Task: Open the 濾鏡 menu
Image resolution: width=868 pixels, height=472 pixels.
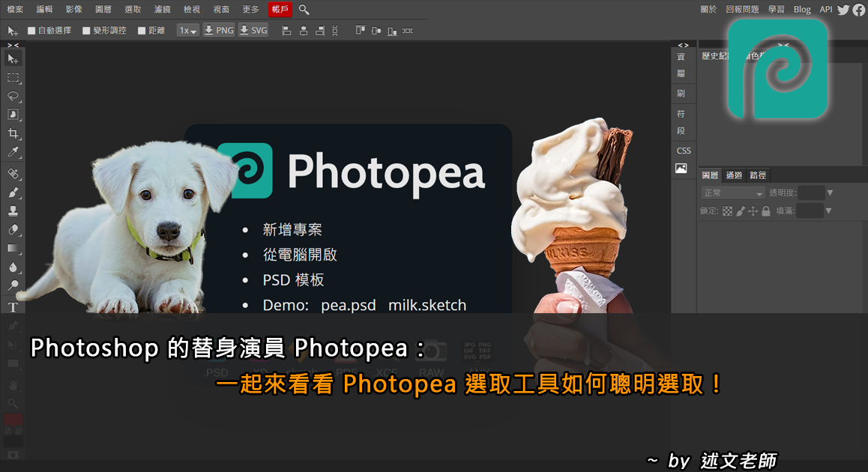Action: point(162,10)
